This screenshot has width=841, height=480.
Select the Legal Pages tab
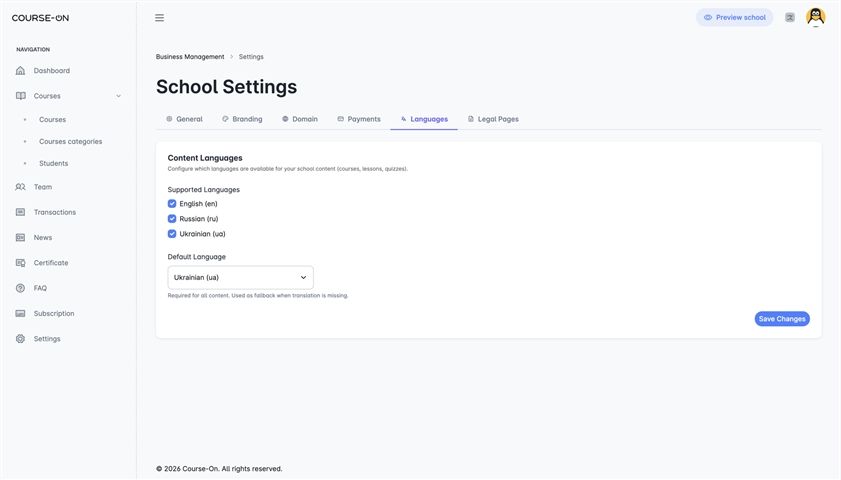click(x=493, y=119)
